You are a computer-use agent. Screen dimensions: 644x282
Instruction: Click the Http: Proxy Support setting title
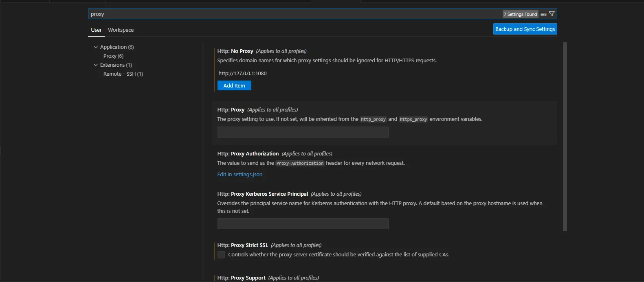241,278
